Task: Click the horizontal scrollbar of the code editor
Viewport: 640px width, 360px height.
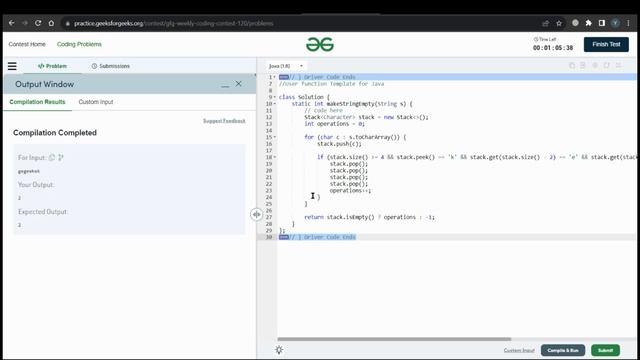Action: coord(394,339)
